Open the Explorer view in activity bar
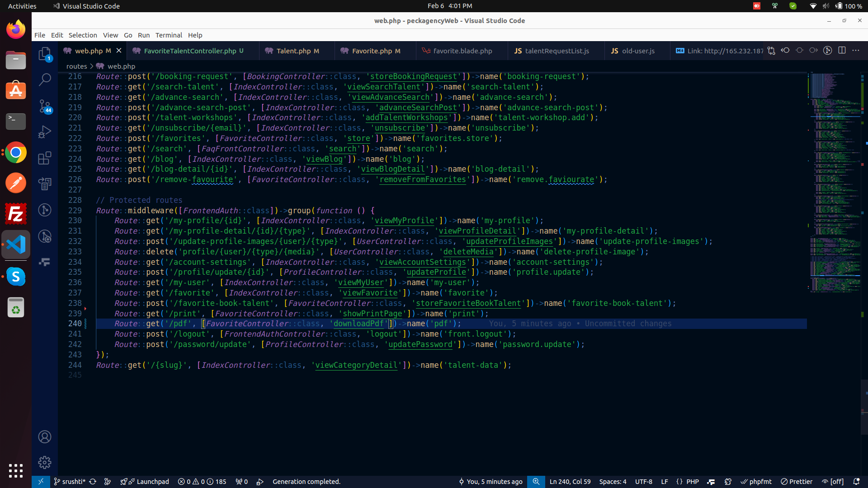Screen dimensions: 868x488 (x=44, y=54)
